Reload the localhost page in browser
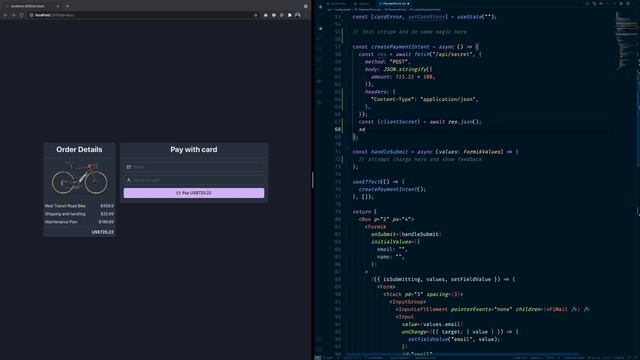 tap(21, 15)
